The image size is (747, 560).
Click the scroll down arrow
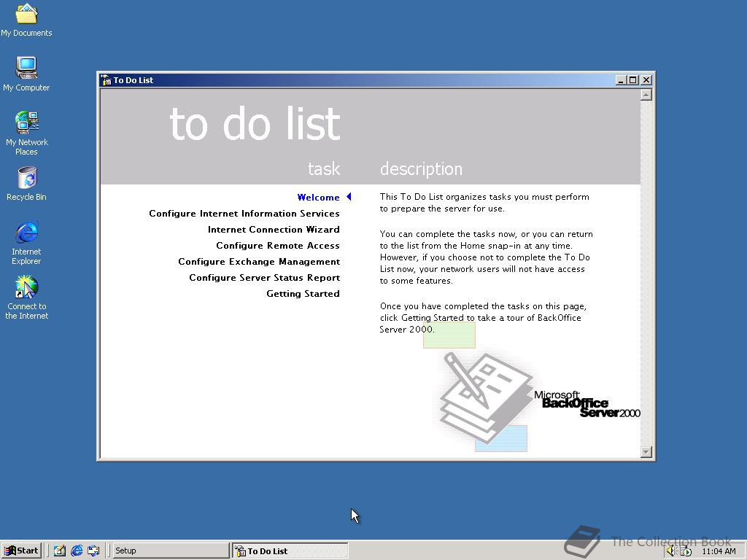click(646, 451)
